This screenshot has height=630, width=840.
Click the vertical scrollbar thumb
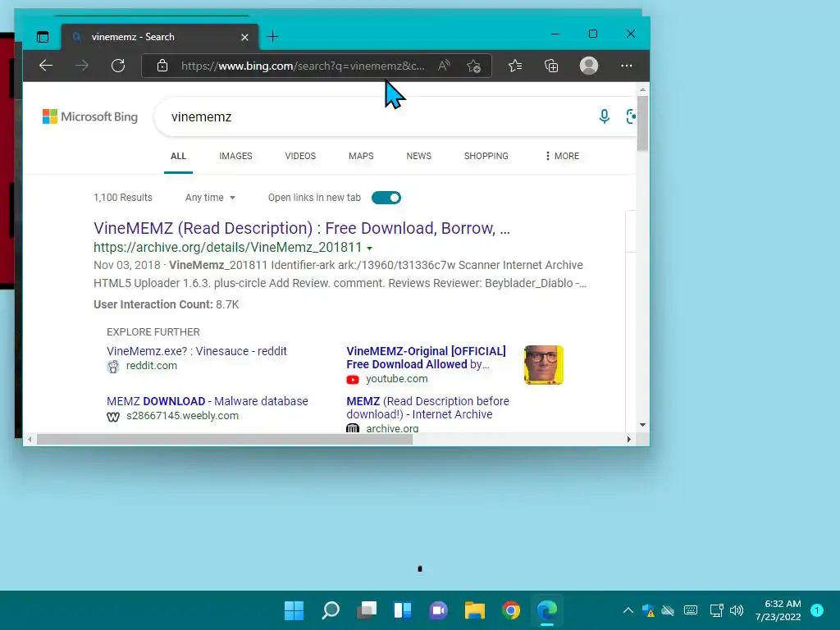click(642, 123)
